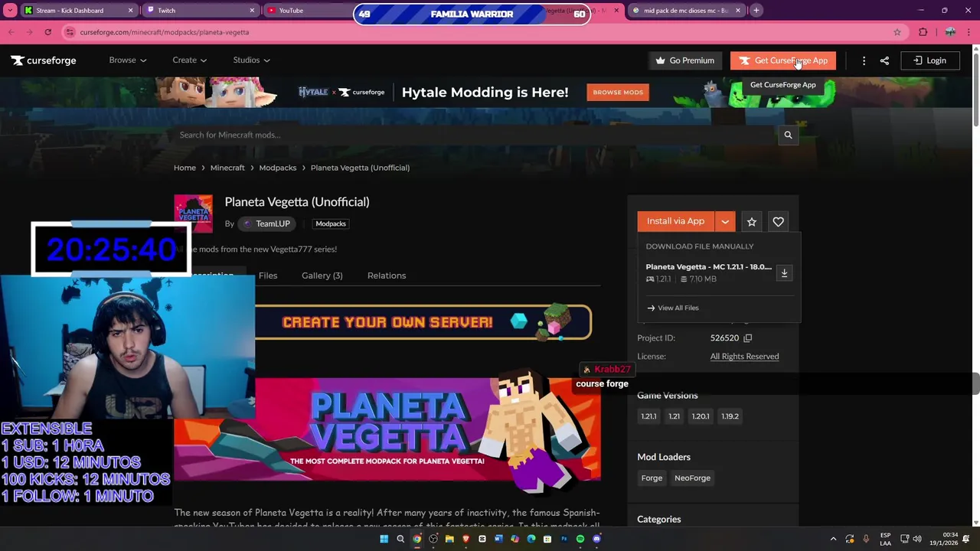Viewport: 980px width, 551px height.
Task: Select game version 1.21.1 tag
Action: point(648,416)
